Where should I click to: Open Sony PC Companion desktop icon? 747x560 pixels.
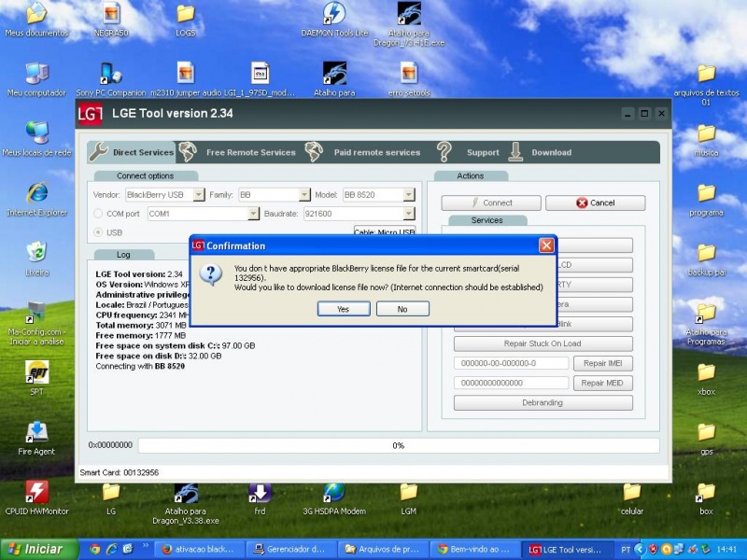111,79
